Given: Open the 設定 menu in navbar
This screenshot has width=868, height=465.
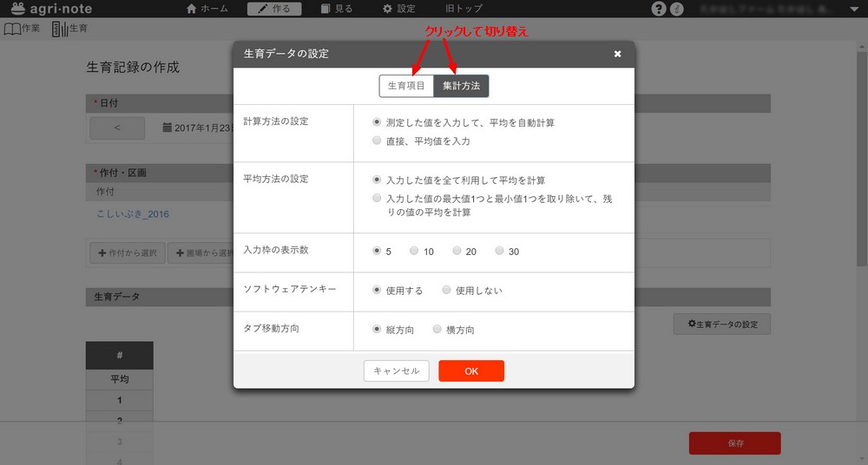Looking at the screenshot, I should pyautogui.click(x=399, y=10).
